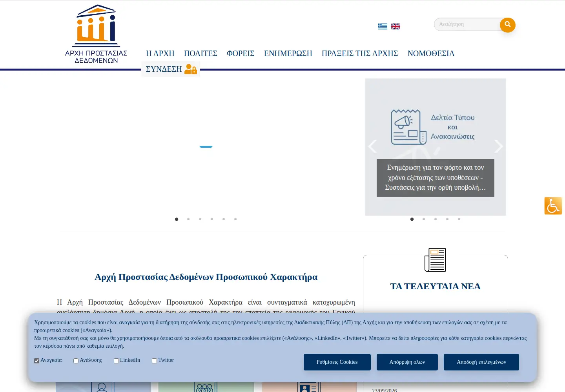Select last dot of news carousel
Screen dimensions: 565x392
click(459, 219)
